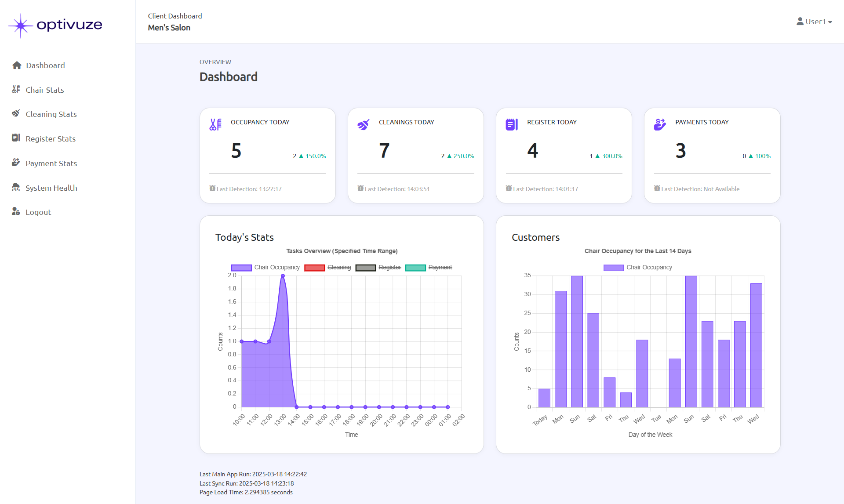Toggle Payment dataset in chart legend
This screenshot has width=844, height=504.
tap(440, 267)
